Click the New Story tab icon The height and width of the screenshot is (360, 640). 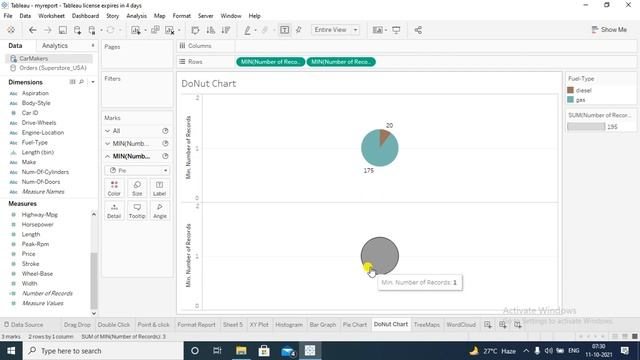pyautogui.click(x=518, y=324)
